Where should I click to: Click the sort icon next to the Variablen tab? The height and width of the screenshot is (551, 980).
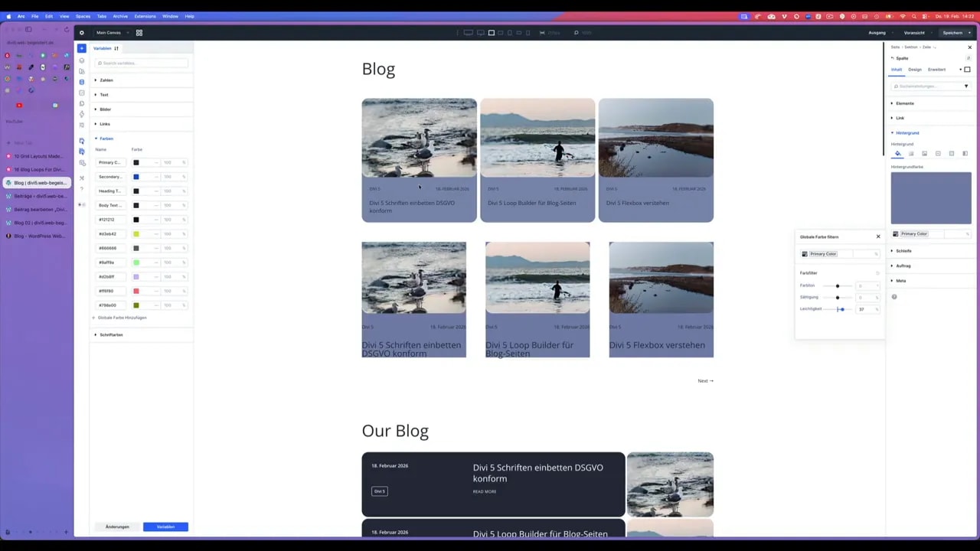click(x=116, y=48)
